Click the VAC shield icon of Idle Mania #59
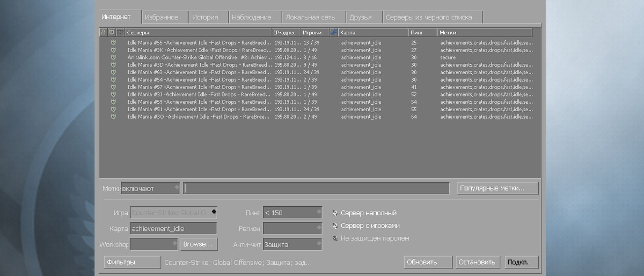The height and width of the screenshot is (276, 644). tap(113, 102)
